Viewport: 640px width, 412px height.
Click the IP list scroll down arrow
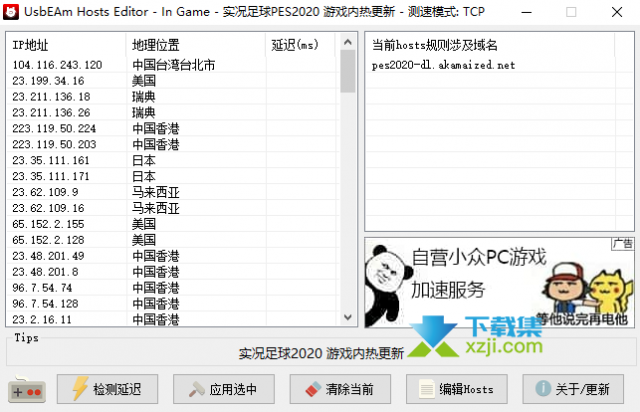click(x=348, y=317)
